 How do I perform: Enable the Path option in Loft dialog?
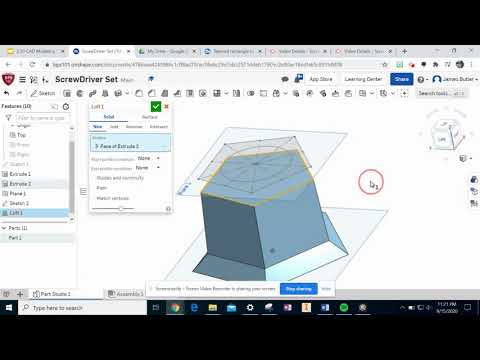tap(102, 188)
